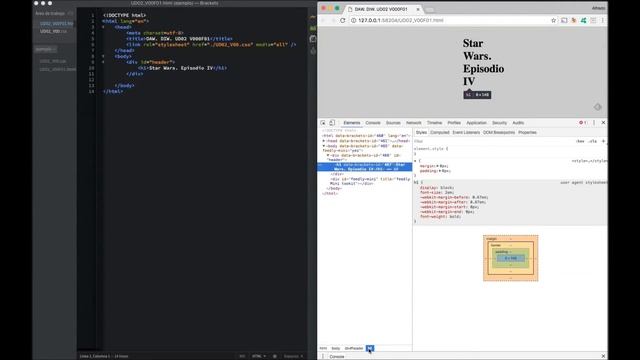Click the Chrome address bar URL
Viewport: 640px width, 360px height.
(x=400, y=20)
